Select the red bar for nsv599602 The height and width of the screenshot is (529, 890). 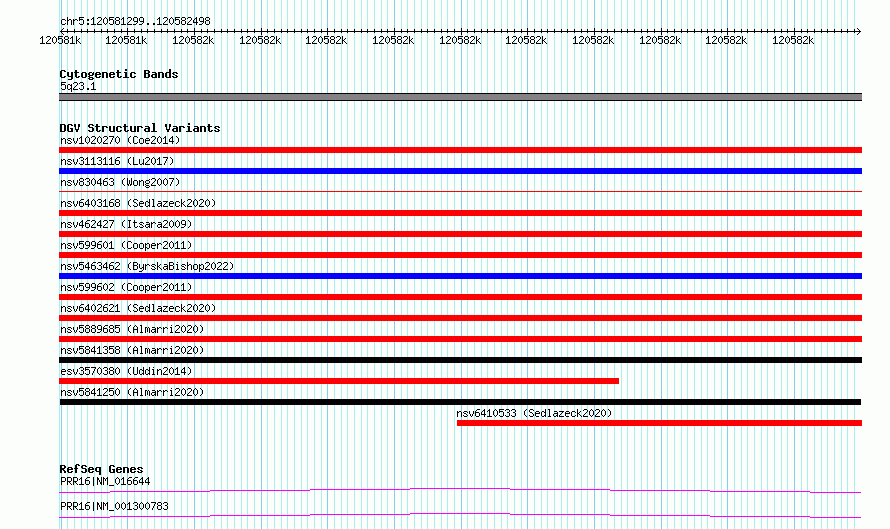click(x=460, y=297)
